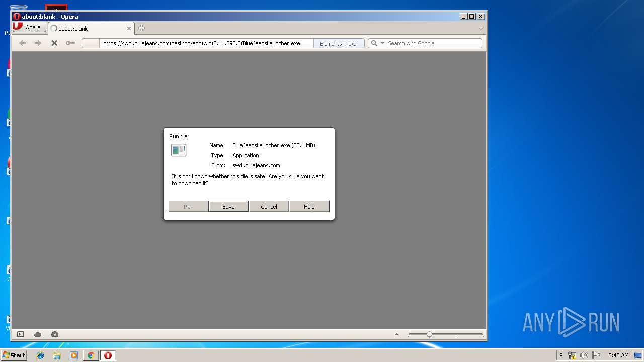This screenshot has height=362, width=644.
Task: Open a new tab with plus icon
Action: (x=141, y=28)
